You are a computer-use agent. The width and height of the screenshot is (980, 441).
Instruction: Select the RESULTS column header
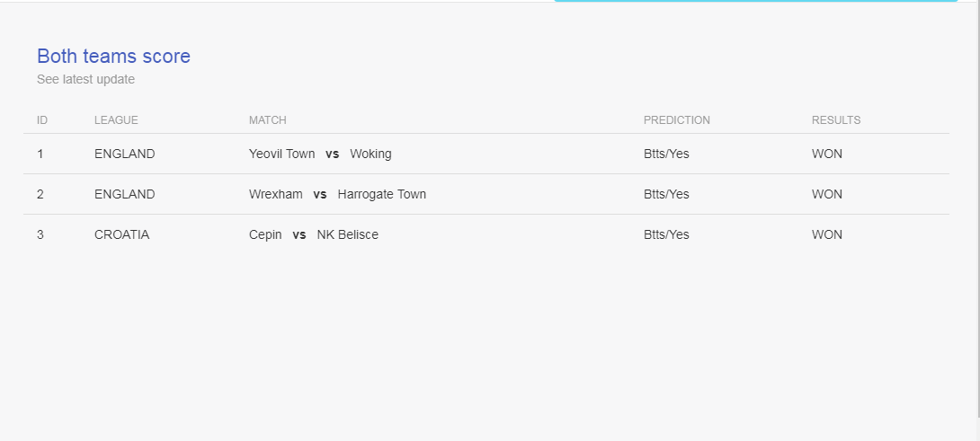pyautogui.click(x=836, y=120)
